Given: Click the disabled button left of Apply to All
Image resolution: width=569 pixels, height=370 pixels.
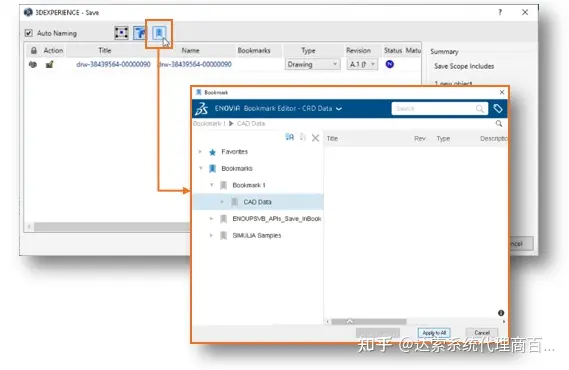Looking at the screenshot, I should 377,333.
